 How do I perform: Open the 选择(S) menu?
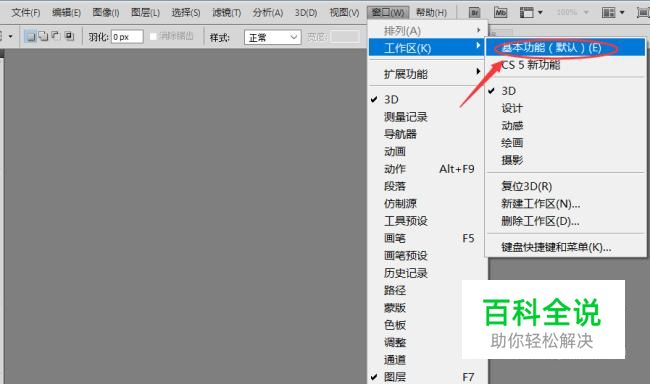(186, 12)
